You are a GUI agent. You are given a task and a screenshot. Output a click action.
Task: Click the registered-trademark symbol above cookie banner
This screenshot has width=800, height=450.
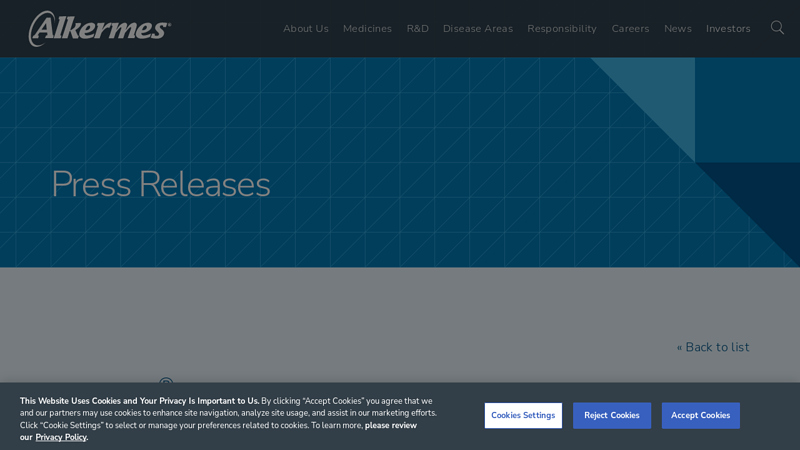[x=166, y=381]
